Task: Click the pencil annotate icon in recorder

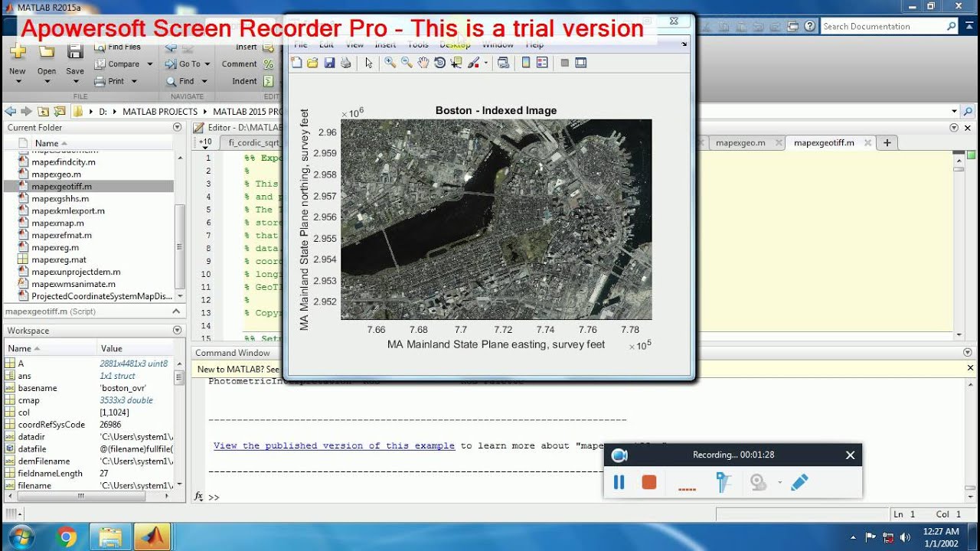Action: click(x=799, y=482)
